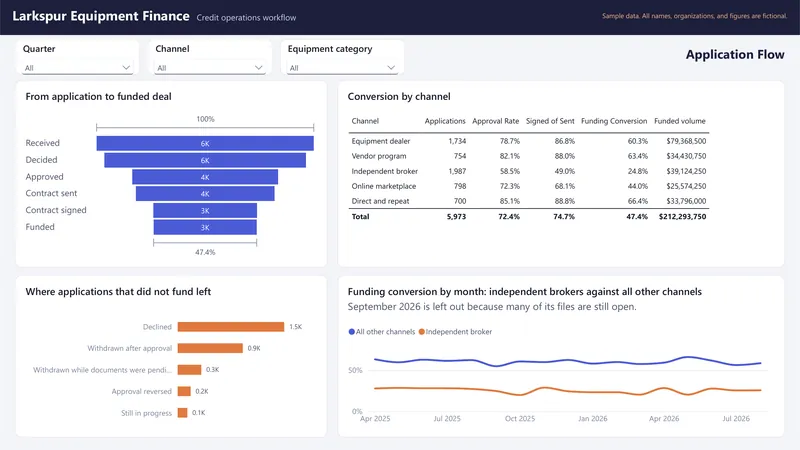Click the $79,368,500 funded volume cell
Image resolution: width=800 pixels, height=450 pixels.
(x=686, y=141)
